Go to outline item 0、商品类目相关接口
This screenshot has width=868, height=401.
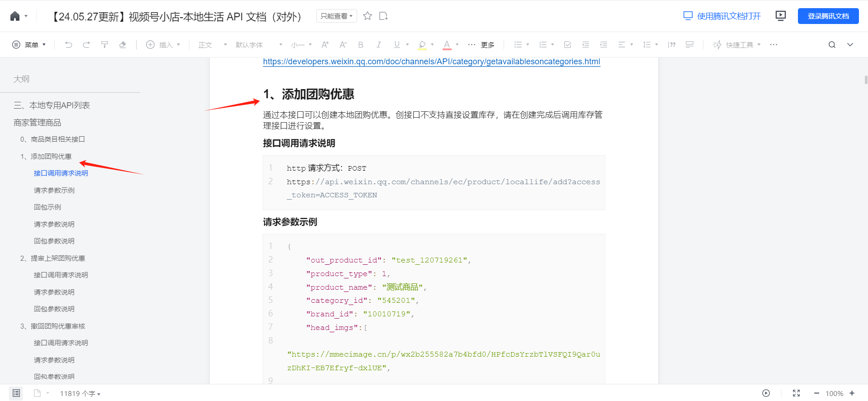52,139
